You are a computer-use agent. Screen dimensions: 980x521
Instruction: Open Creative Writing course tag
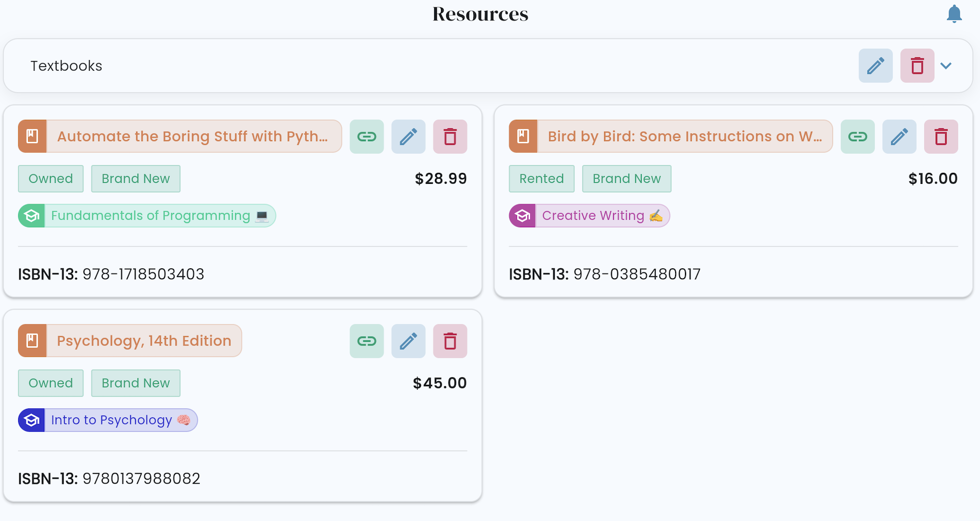[590, 216]
